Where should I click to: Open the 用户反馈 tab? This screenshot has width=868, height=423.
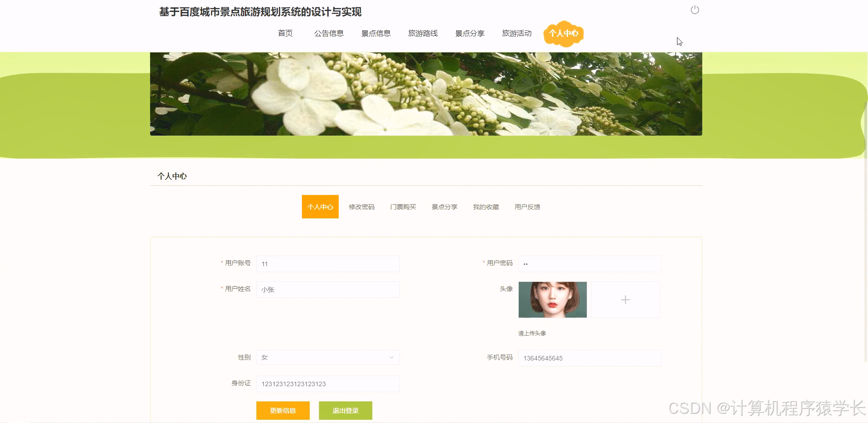click(x=528, y=206)
